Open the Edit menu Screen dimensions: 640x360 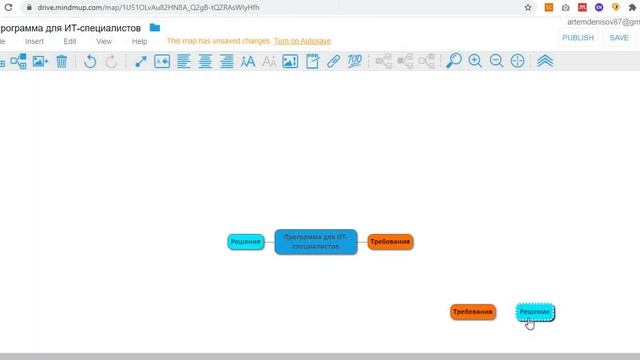(70, 41)
